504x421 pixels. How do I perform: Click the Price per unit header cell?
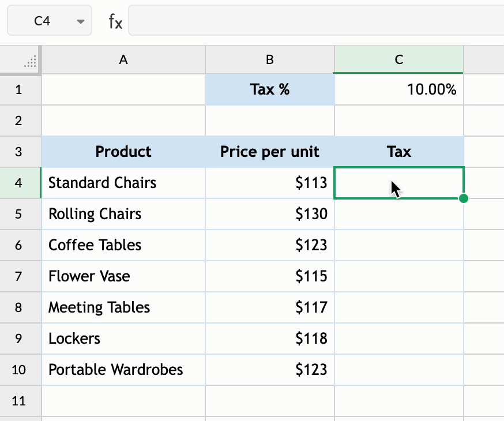(269, 152)
